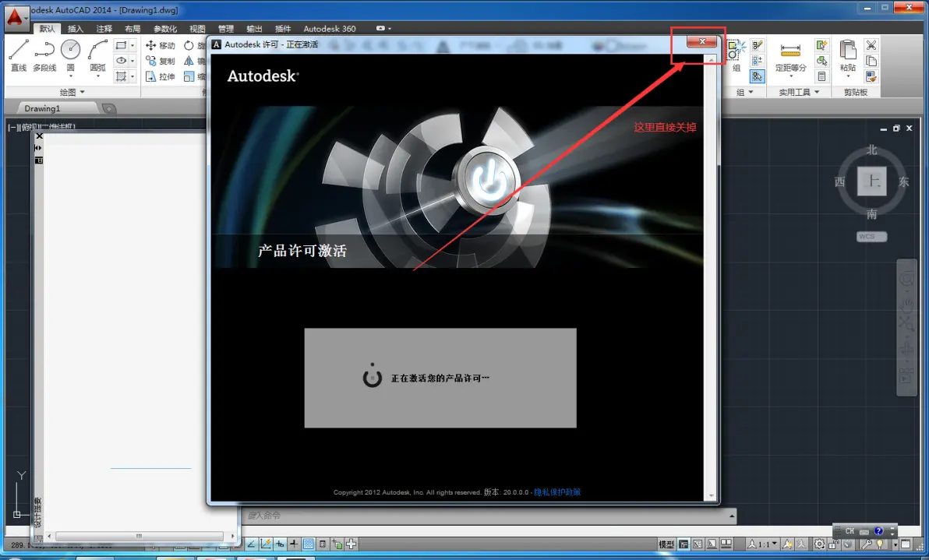Click the 组 (Group) large icon
Screen dimensions: 929x560
735,50
